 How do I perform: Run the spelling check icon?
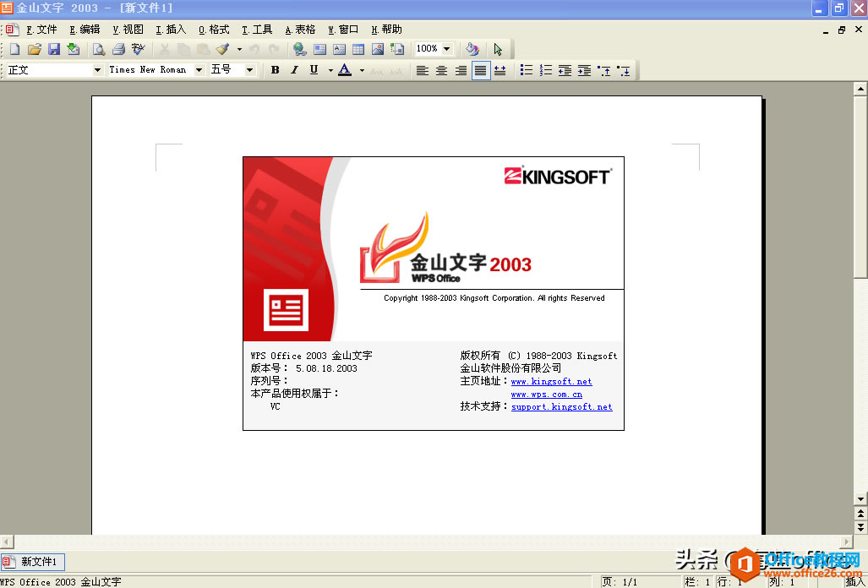click(x=139, y=49)
